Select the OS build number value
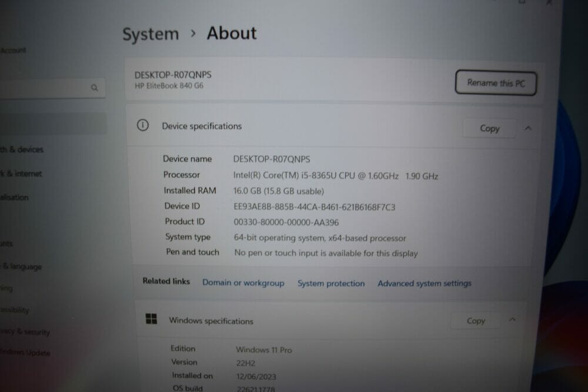588x392 pixels. click(256, 389)
